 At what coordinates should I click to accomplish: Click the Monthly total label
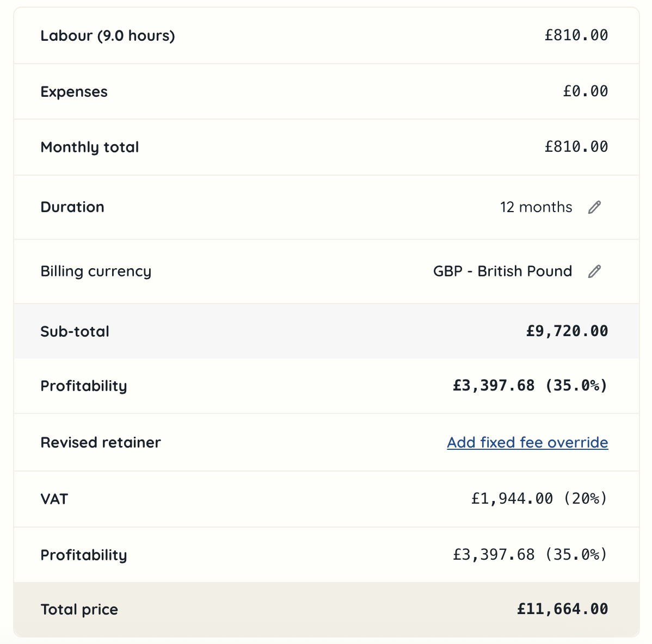90,147
